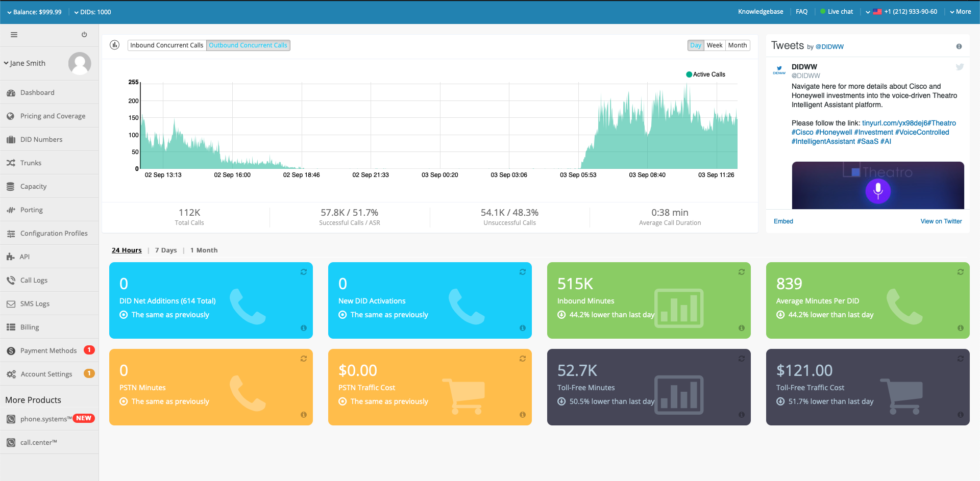This screenshot has width=980, height=481.
Task: Switch to Inbound Concurrent Calls
Action: tap(167, 45)
